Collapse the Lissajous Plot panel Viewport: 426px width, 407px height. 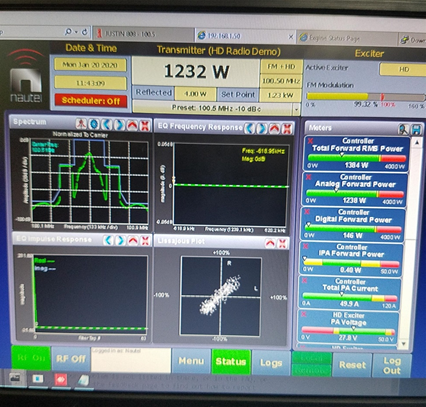click(270, 243)
